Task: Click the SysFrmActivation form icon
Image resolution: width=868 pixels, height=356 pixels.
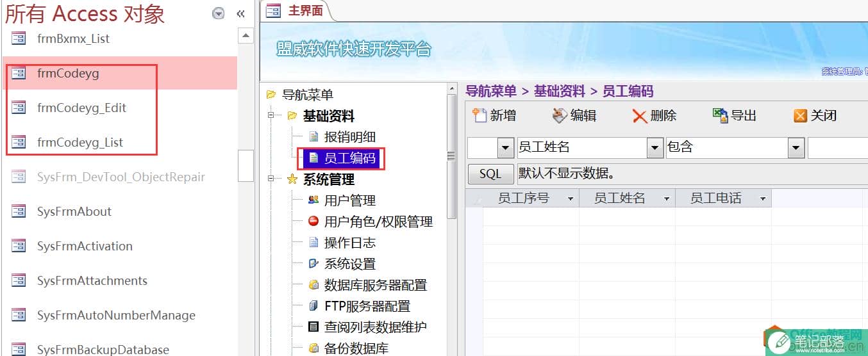Action: click(19, 246)
